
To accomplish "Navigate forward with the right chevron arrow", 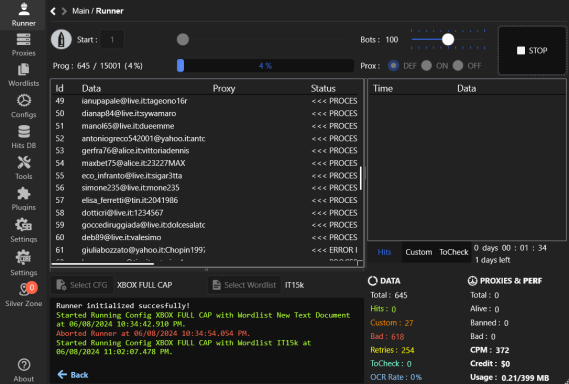I will click(x=64, y=11).
